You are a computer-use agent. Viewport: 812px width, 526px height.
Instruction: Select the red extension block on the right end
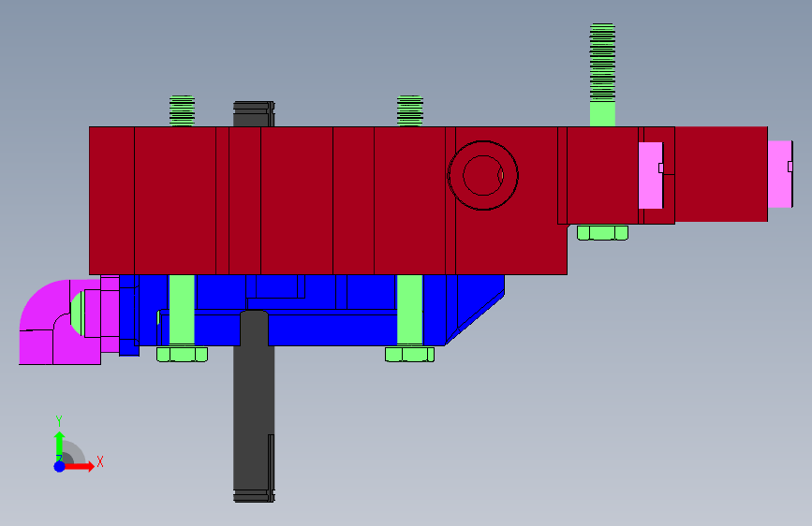coord(721,174)
